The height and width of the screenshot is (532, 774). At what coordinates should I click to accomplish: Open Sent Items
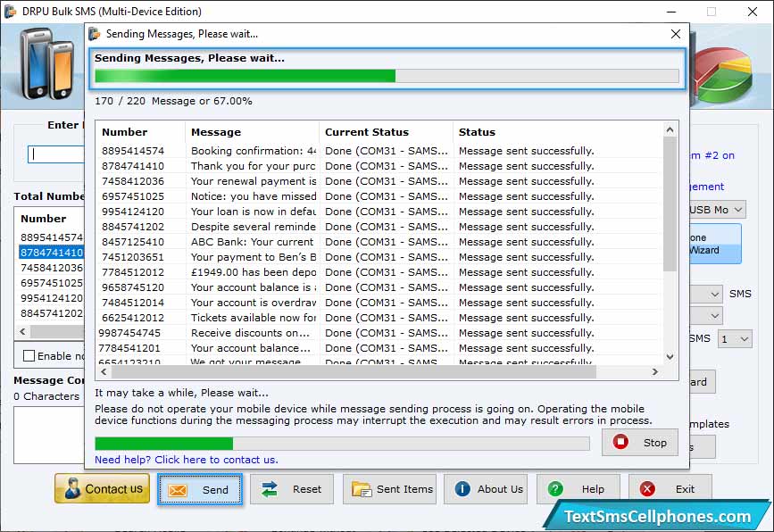pos(389,489)
